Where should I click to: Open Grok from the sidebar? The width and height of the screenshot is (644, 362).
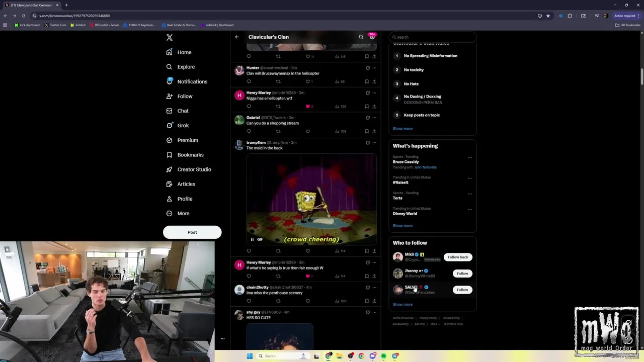point(177,126)
